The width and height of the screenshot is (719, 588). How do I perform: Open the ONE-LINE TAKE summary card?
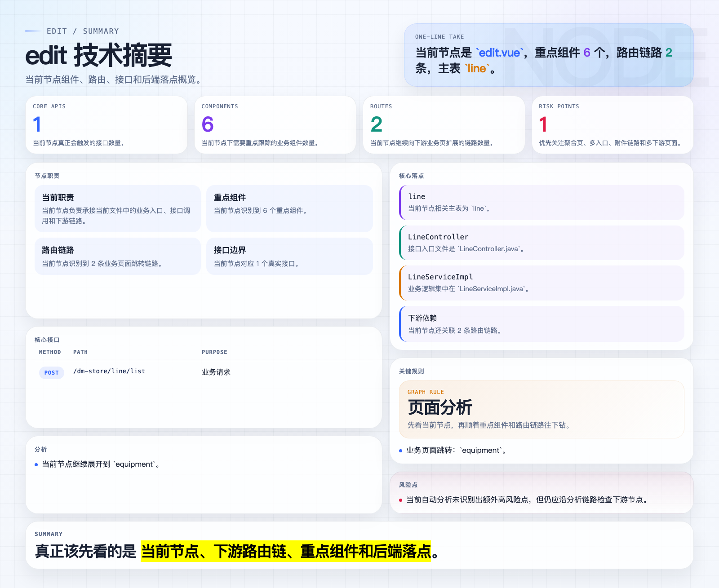point(548,55)
